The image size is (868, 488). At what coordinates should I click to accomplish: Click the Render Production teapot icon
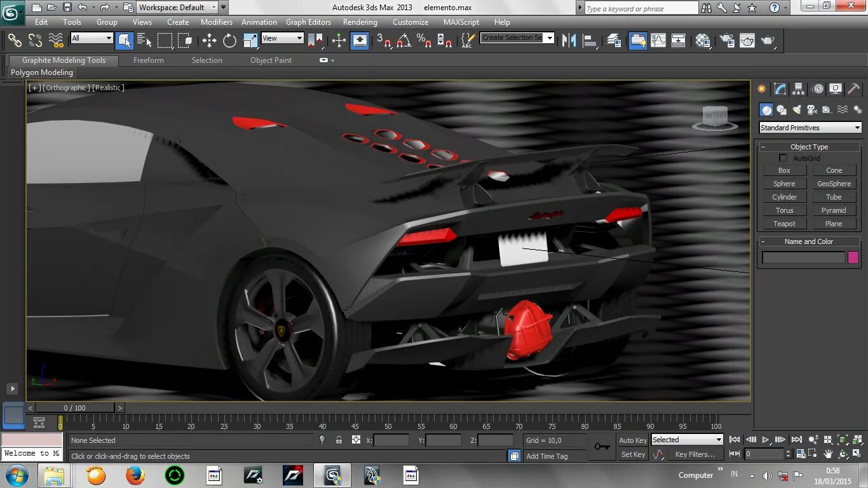click(768, 41)
